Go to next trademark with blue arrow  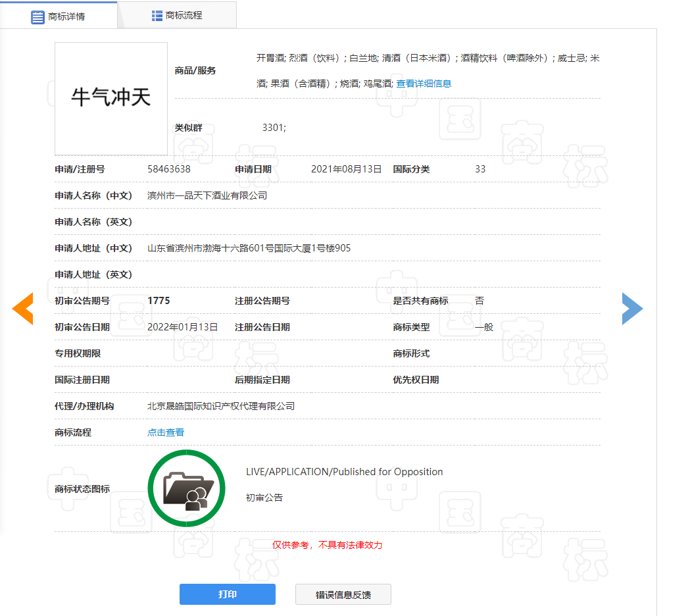632,309
